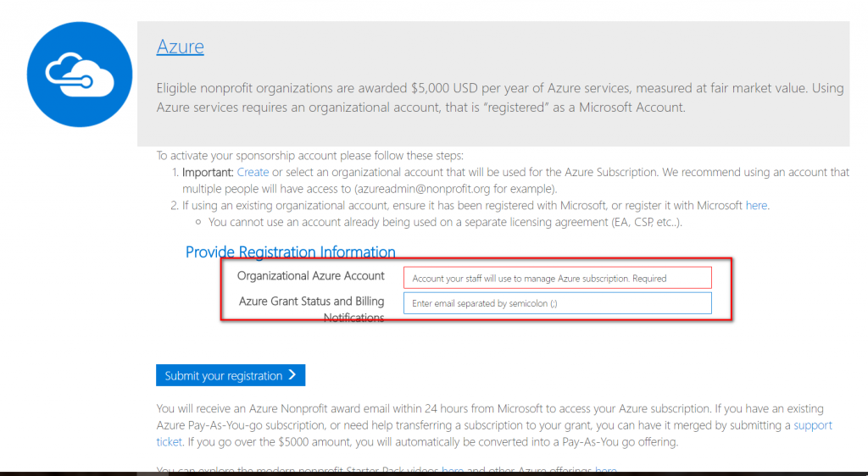Image resolution: width=868 pixels, height=476 pixels.
Task: Click the arrow on the Submit registration button
Action: point(292,375)
